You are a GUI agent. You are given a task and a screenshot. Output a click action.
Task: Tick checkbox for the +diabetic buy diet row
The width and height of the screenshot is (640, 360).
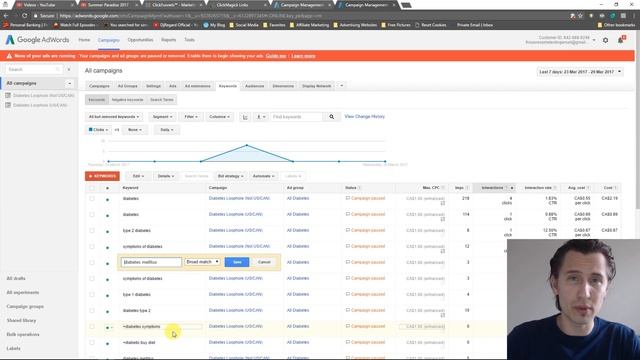[92, 342]
